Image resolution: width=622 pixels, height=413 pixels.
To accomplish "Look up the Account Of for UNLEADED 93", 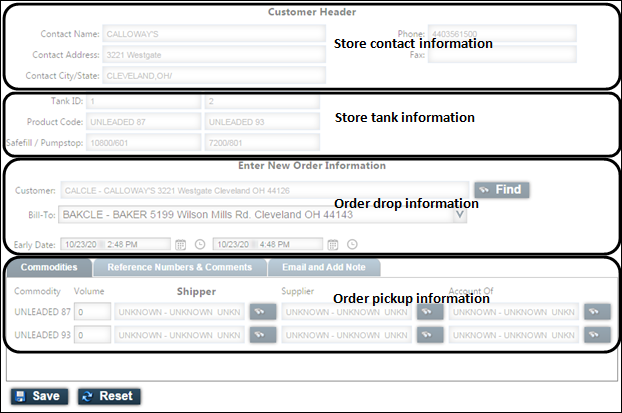I will pos(597,335).
